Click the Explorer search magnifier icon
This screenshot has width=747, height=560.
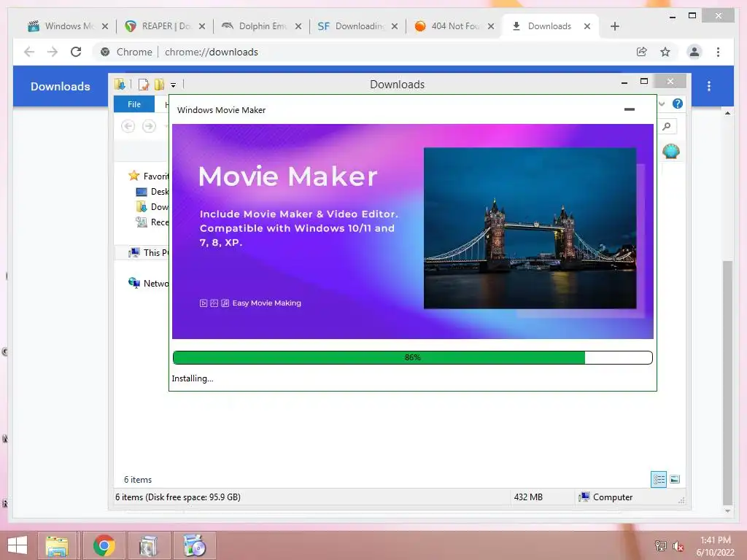click(667, 126)
